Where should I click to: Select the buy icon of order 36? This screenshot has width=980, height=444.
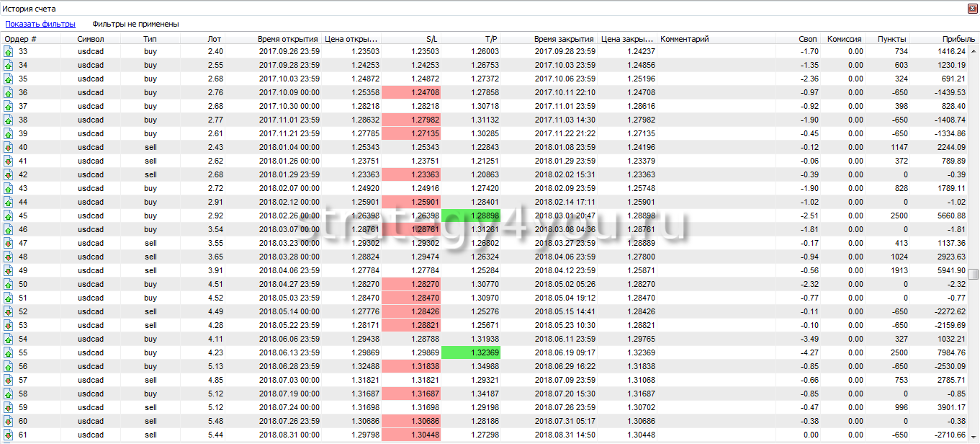[8, 92]
